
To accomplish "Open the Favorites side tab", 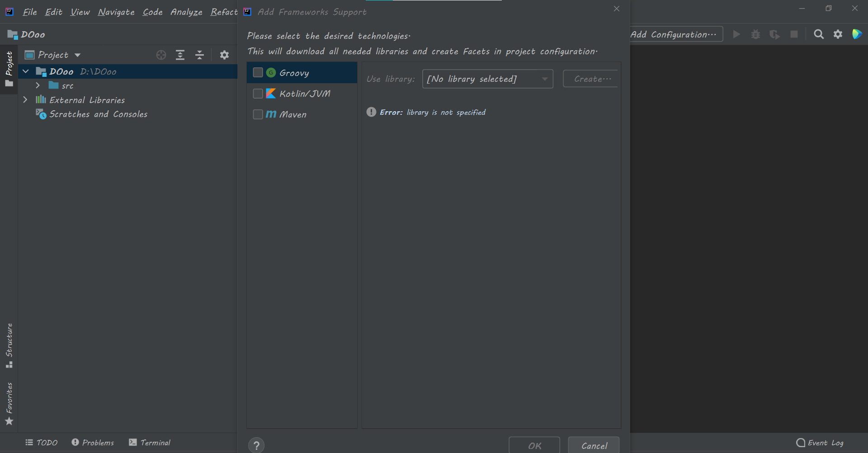I will 9,404.
